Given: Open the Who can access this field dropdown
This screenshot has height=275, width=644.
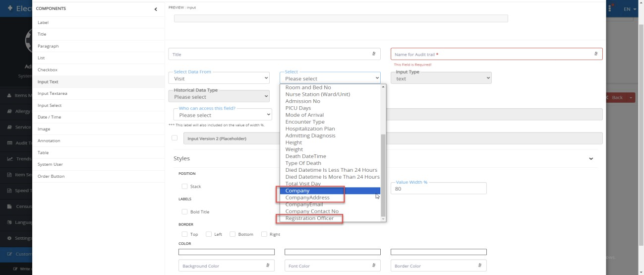Looking at the screenshot, I should (x=223, y=115).
